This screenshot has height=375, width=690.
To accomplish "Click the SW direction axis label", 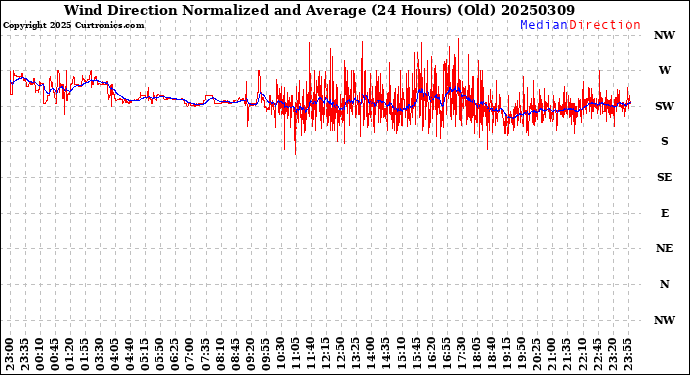I will 664,106.
